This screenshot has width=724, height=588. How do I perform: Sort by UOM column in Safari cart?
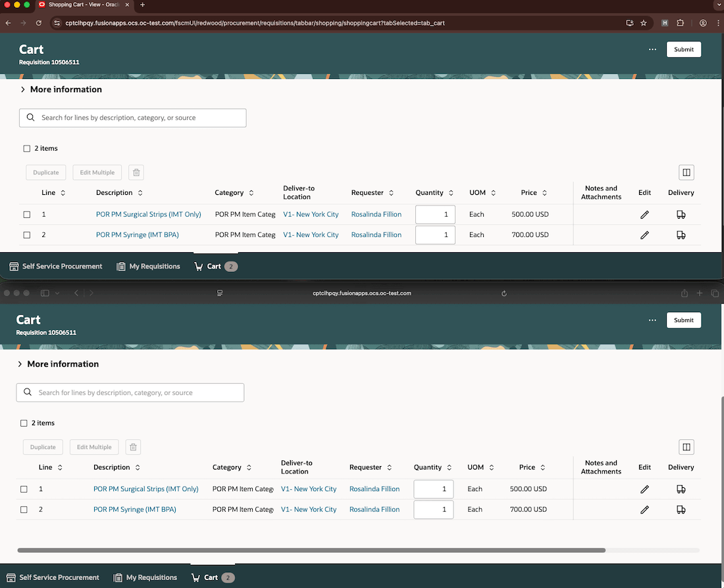pos(491,468)
